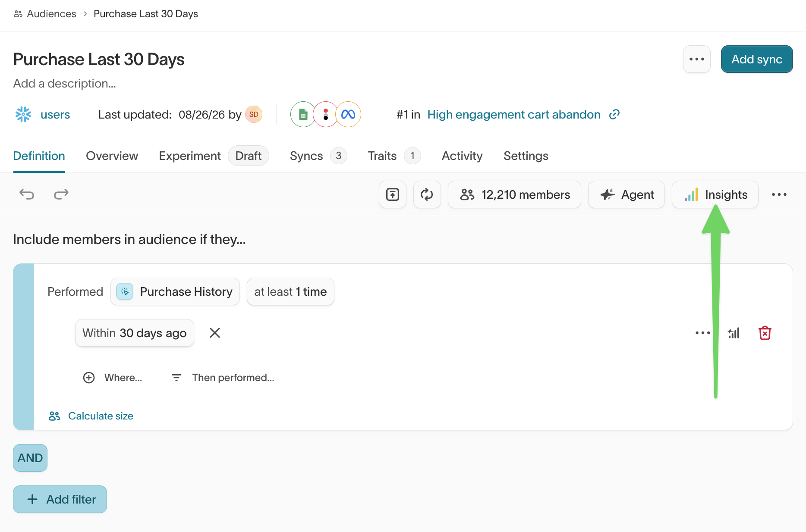Open the red-dotted destination sync icon
This screenshot has height=532, width=806.
coord(326,114)
